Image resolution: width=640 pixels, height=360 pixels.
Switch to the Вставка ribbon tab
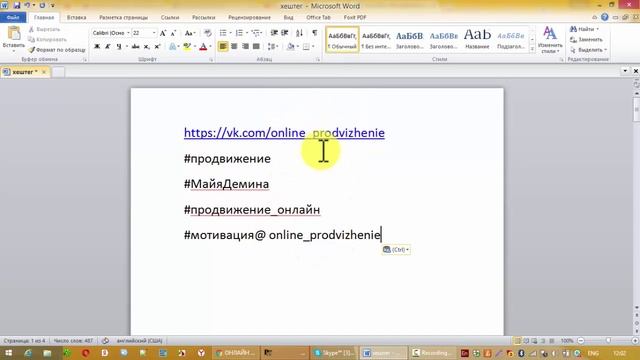[76, 18]
